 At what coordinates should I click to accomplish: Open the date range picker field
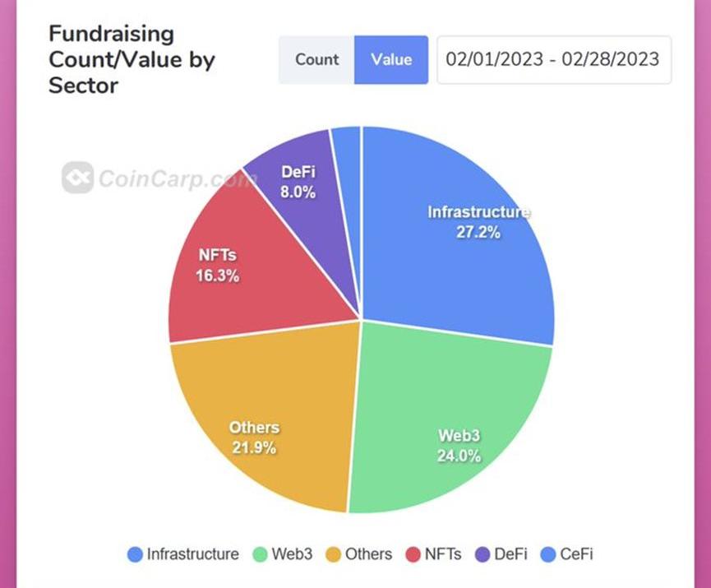pyautogui.click(x=553, y=59)
